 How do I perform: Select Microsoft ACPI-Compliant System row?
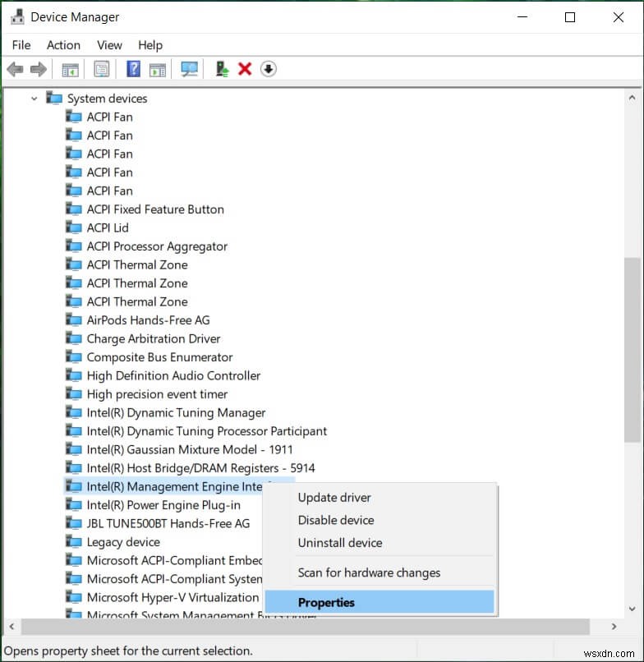[174, 579]
